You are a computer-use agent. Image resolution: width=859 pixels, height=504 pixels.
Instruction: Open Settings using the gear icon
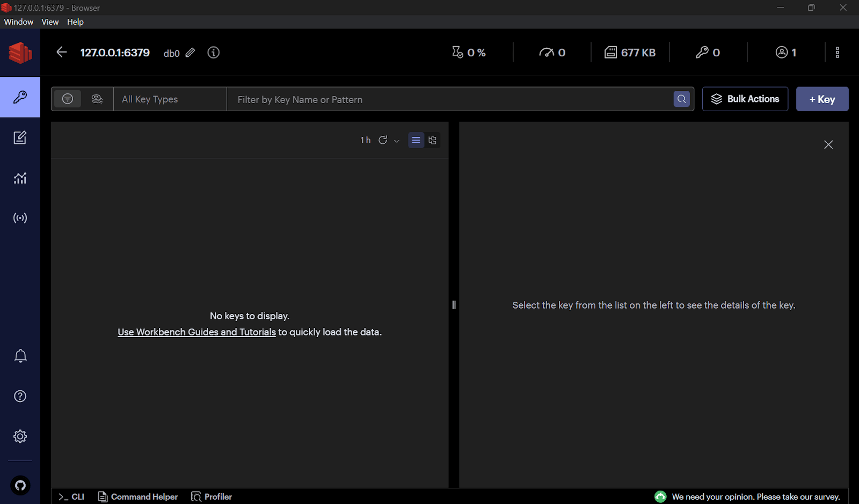[x=20, y=436]
